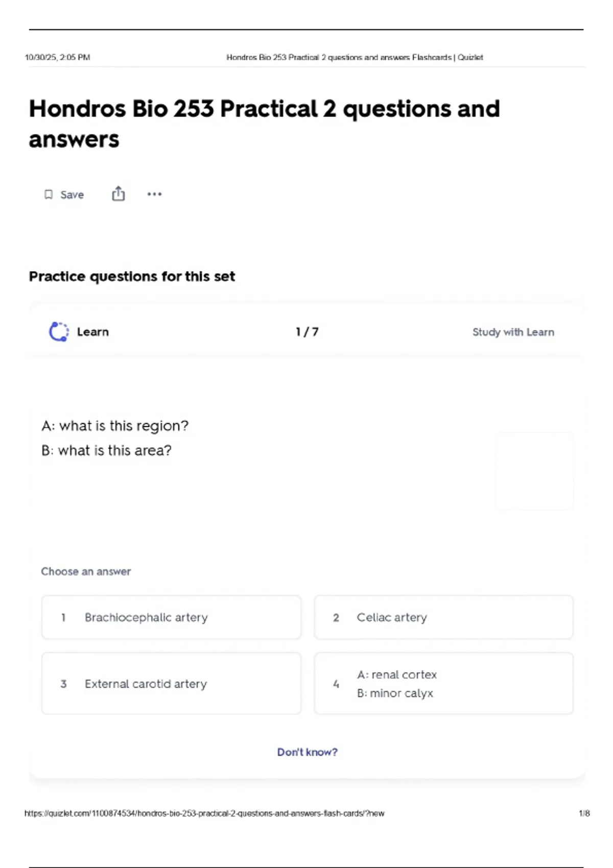Click the Save bookmark icon
Viewport: 613px width, 868px height.
[49, 195]
